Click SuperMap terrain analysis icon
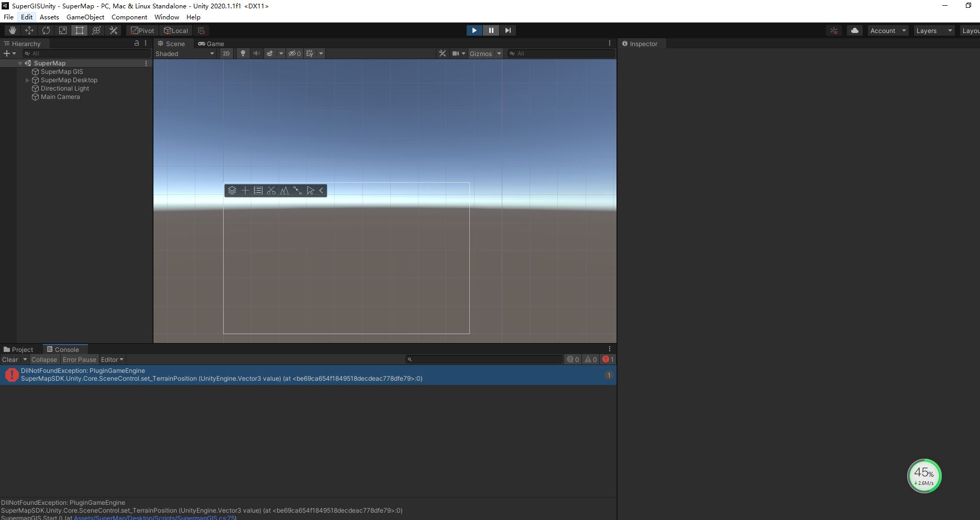Screen dimensions: 980x520 pos(284,191)
